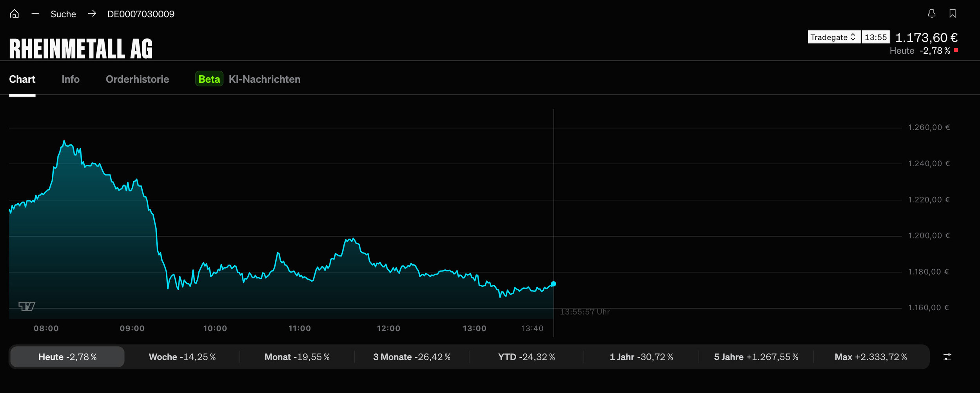Click the 13:55:57 Uhr crosshair label
This screenshot has width=980, height=393.
tap(585, 312)
